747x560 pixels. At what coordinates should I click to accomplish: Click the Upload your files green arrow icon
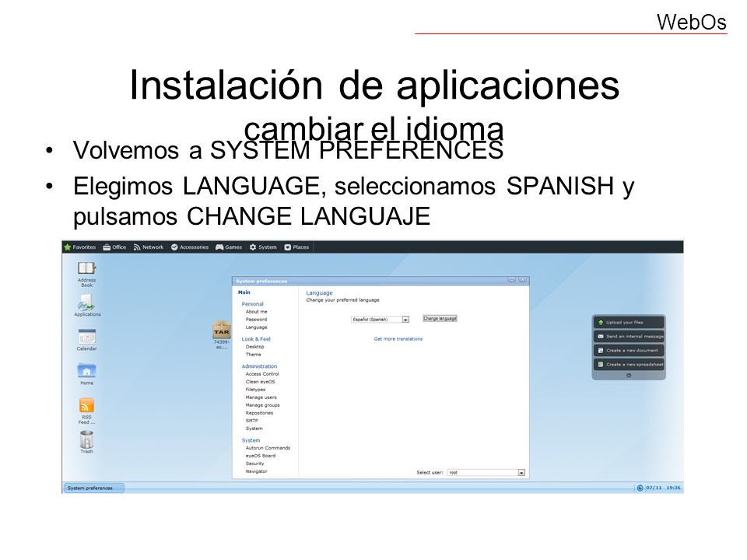(x=601, y=322)
